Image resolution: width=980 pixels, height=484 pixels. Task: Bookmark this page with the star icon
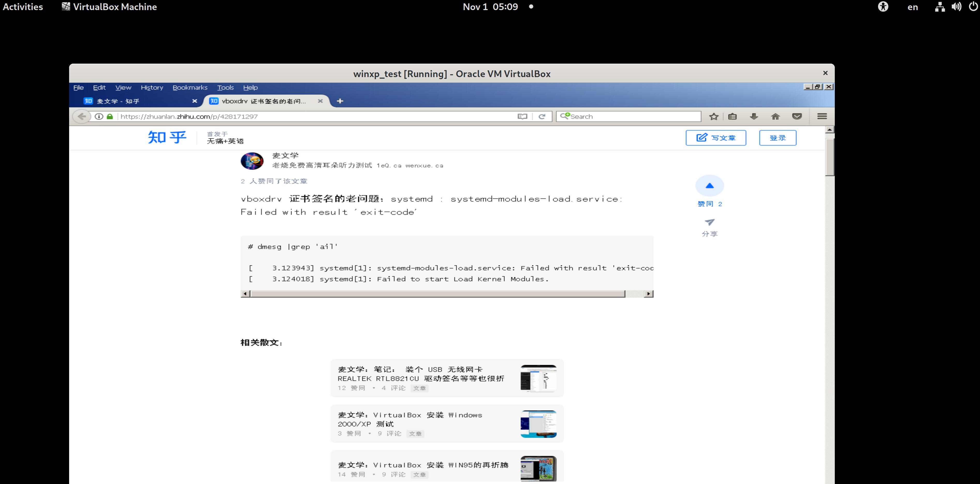(x=714, y=116)
